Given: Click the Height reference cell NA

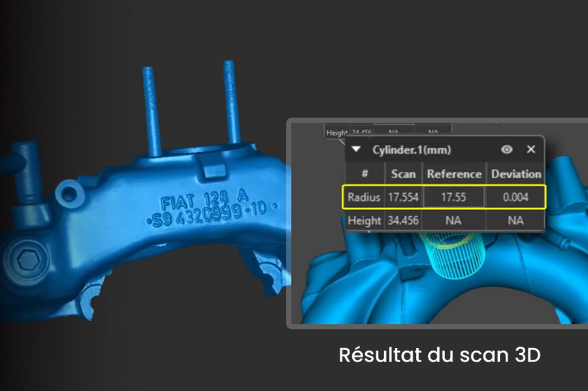Looking at the screenshot, I should pos(454,220).
